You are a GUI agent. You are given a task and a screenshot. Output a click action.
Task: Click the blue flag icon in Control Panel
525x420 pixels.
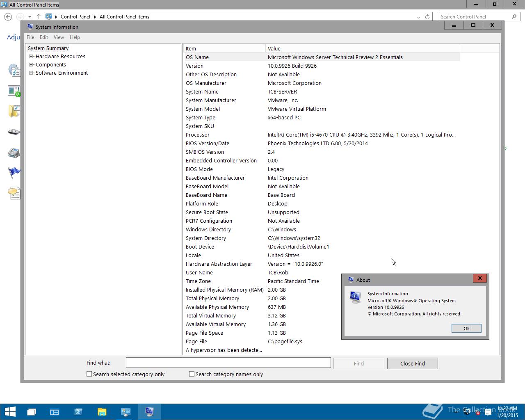click(14, 173)
